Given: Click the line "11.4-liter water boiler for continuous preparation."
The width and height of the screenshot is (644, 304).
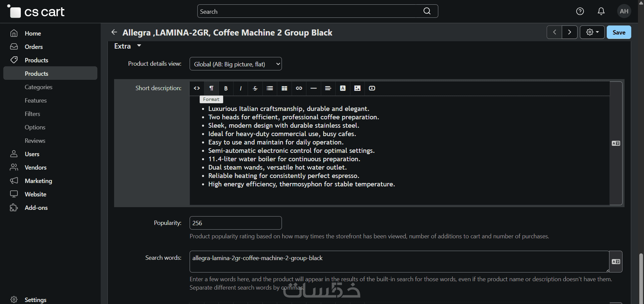Looking at the screenshot, I should (284, 159).
